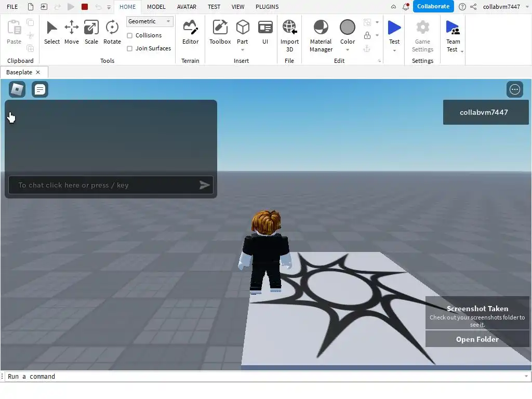The width and height of the screenshot is (532, 399).
Task: Choose the Select tool
Action: (52, 32)
